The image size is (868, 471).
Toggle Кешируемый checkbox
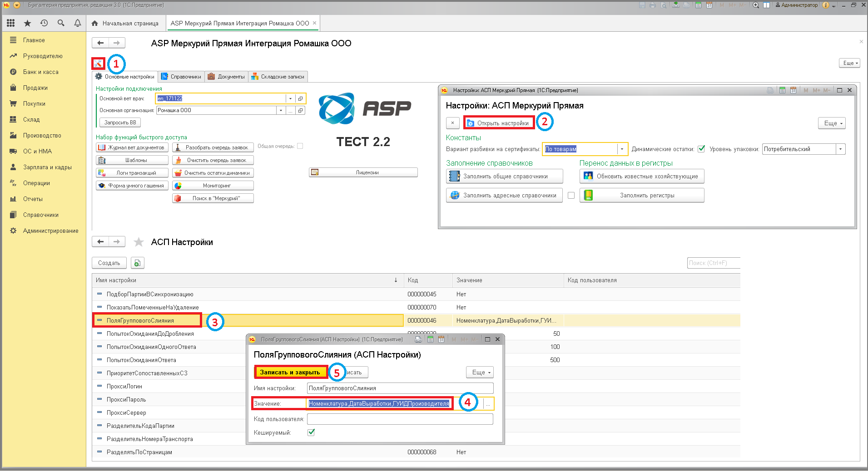[311, 432]
